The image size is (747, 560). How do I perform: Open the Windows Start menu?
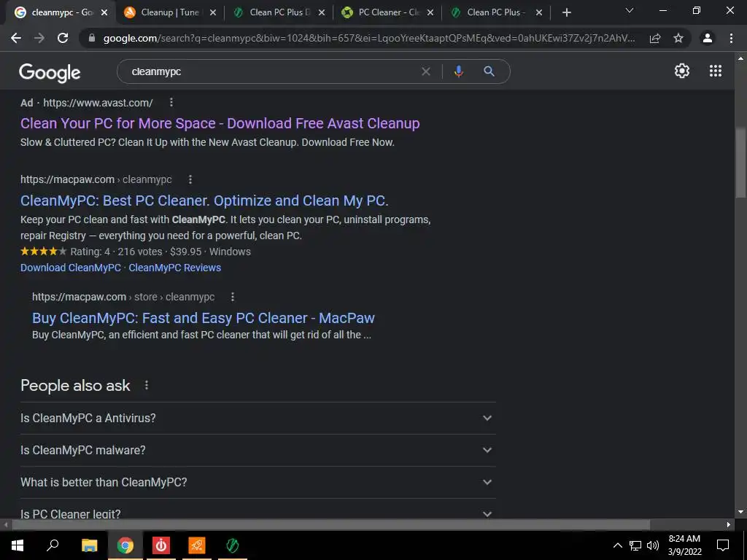[18, 545]
